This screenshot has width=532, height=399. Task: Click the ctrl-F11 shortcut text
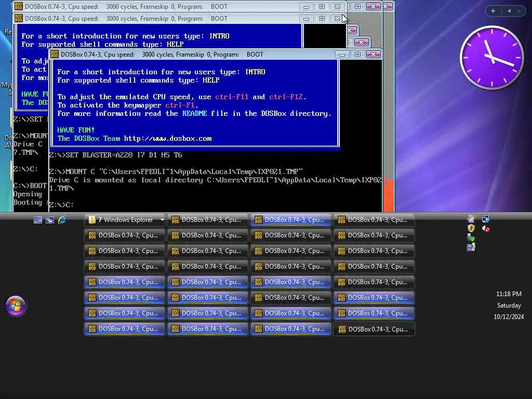pyautogui.click(x=231, y=97)
